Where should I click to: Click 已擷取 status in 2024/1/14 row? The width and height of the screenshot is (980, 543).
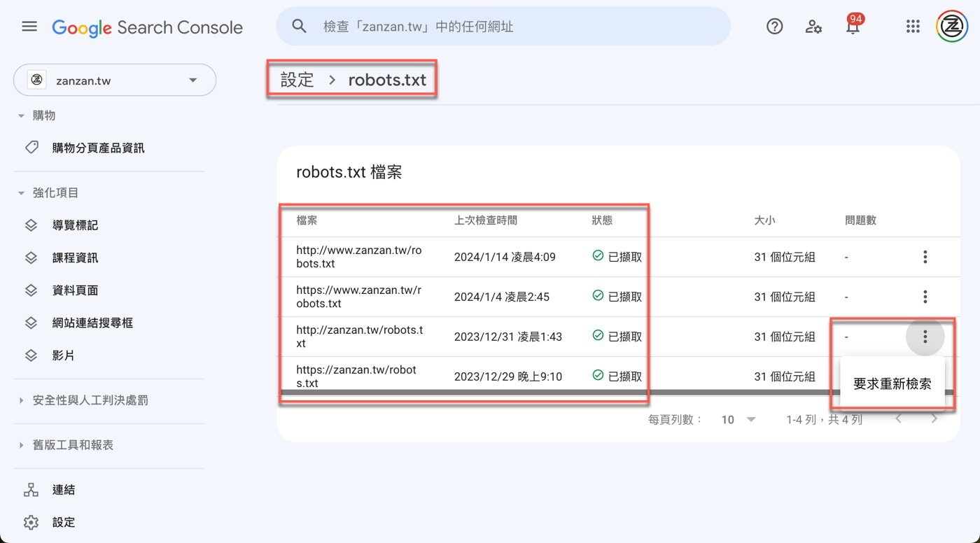tap(617, 257)
